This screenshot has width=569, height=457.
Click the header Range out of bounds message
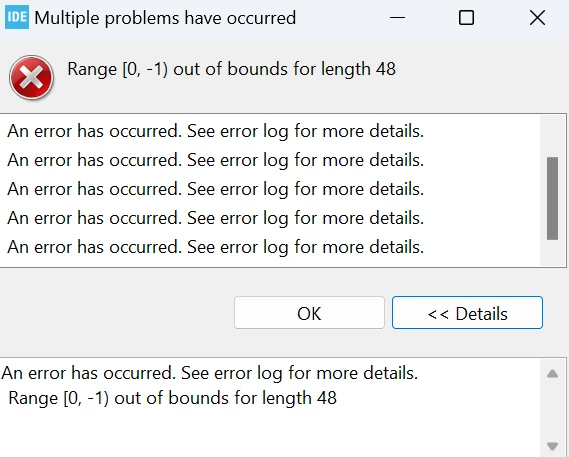[x=231, y=69]
